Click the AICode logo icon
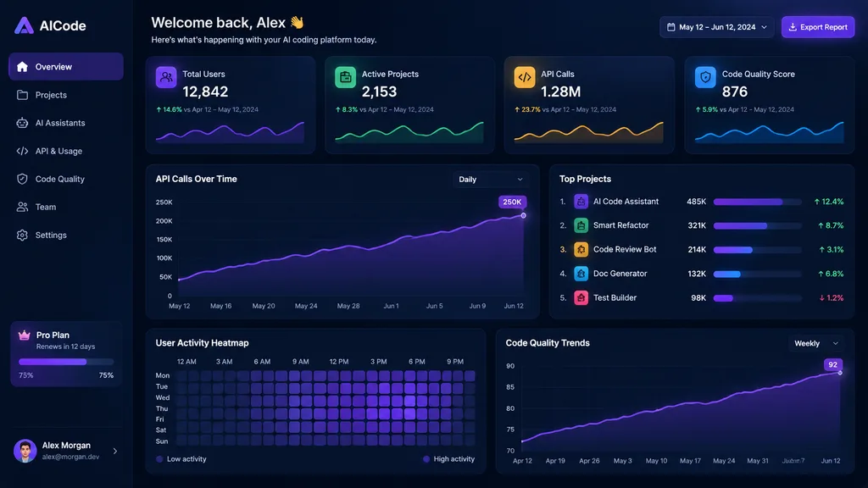Image resolution: width=868 pixels, height=488 pixels. (24, 25)
